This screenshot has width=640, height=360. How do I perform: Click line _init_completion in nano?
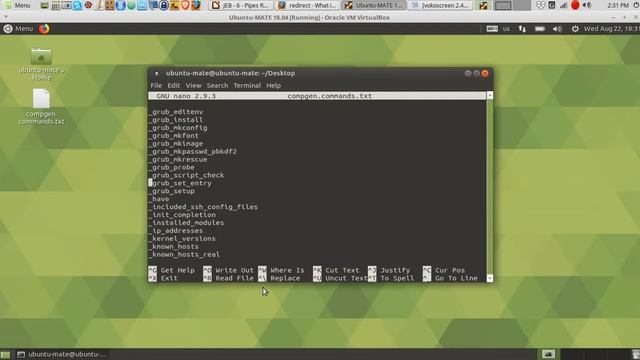(182, 215)
